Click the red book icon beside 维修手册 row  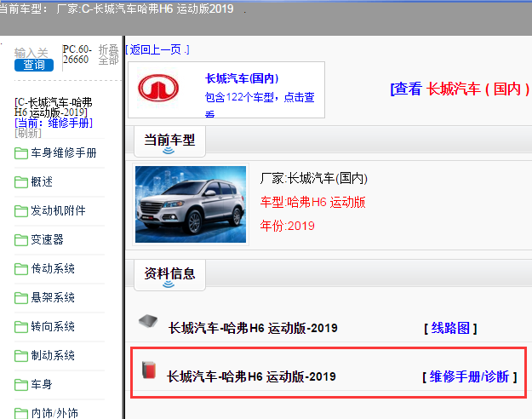click(149, 370)
